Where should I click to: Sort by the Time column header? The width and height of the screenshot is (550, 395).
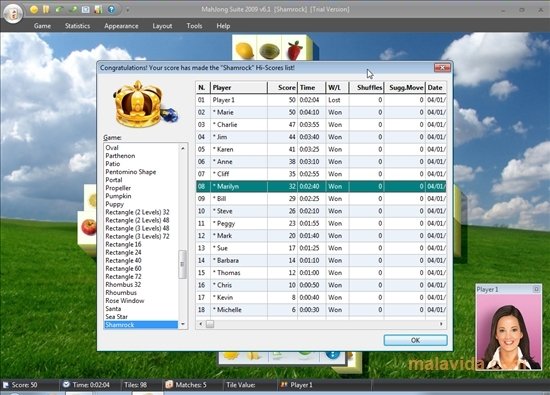pyautogui.click(x=311, y=88)
